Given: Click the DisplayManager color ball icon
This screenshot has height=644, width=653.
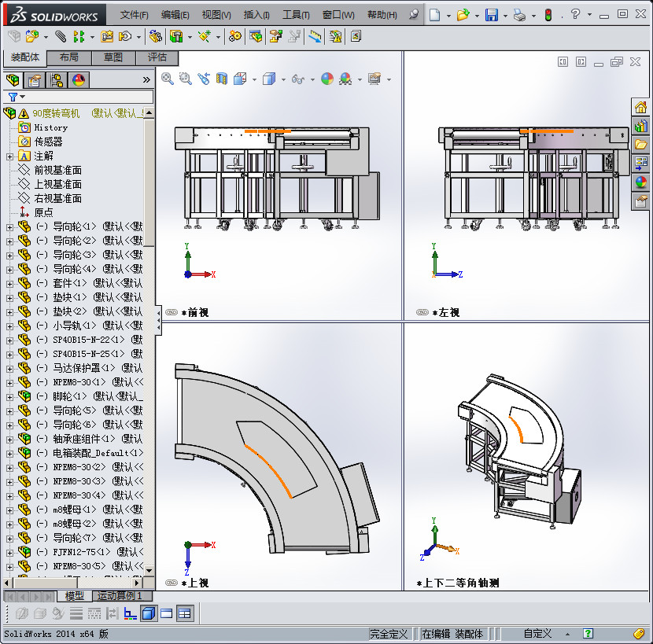Looking at the screenshot, I should (79, 79).
